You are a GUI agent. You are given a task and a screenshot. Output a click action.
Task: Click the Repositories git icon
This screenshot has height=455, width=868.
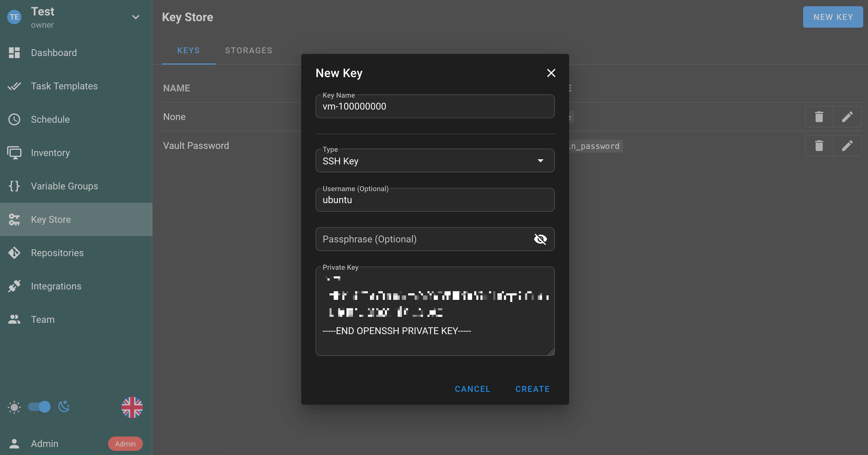[x=14, y=253]
